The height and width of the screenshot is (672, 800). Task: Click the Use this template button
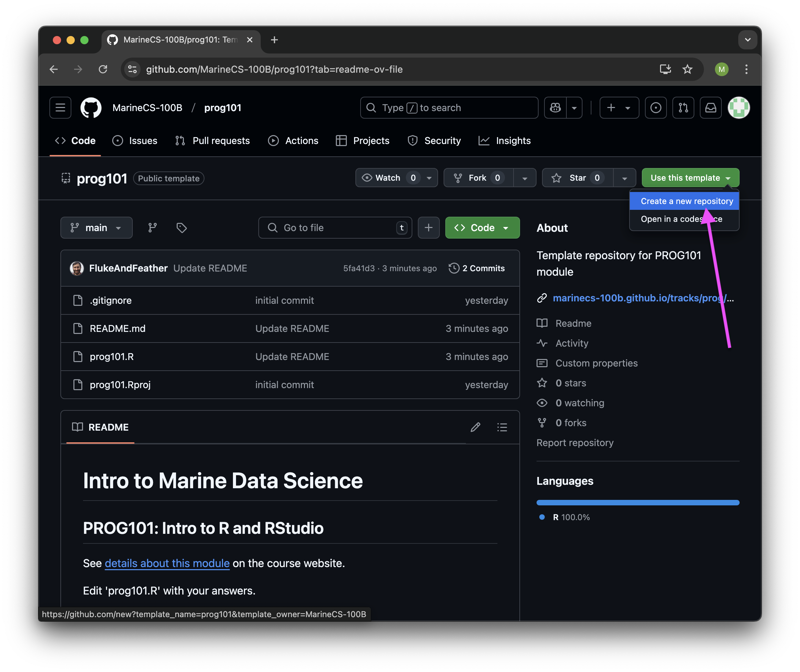click(x=690, y=178)
